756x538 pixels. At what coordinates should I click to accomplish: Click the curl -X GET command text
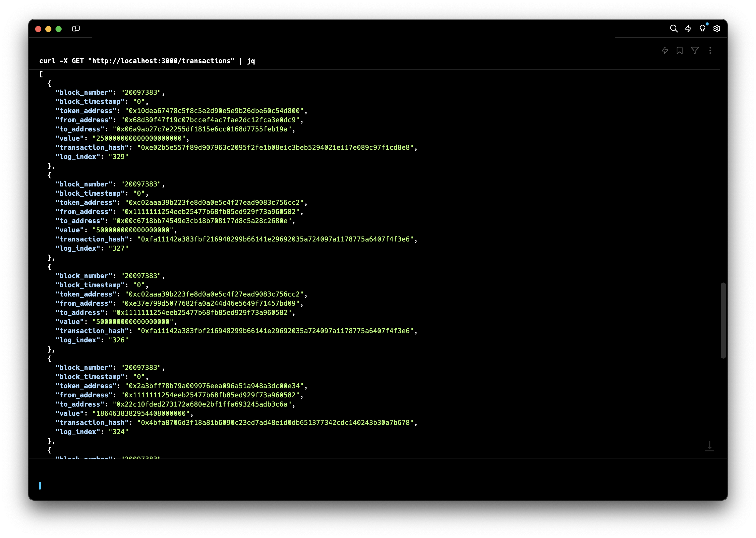(147, 61)
